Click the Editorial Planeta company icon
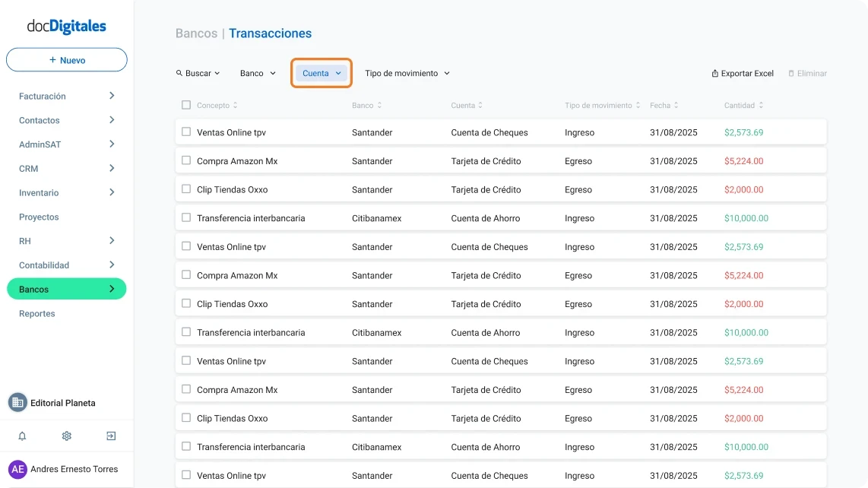 [16, 402]
